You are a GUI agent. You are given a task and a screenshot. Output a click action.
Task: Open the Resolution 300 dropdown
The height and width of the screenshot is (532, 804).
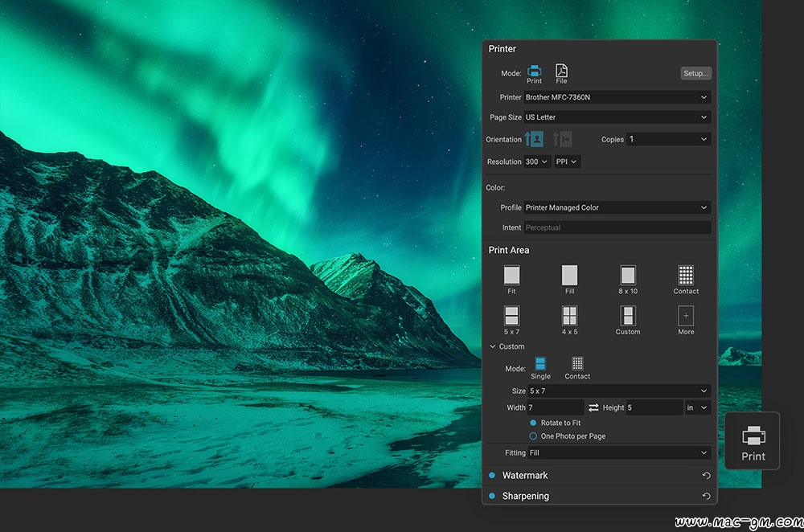537,162
